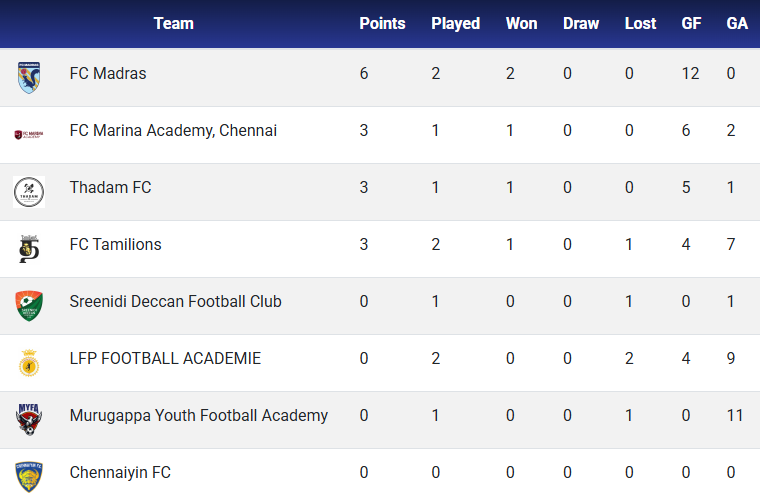This screenshot has width=760, height=503.
Task: Click the FC Tamilions team logo
Action: [x=29, y=248]
